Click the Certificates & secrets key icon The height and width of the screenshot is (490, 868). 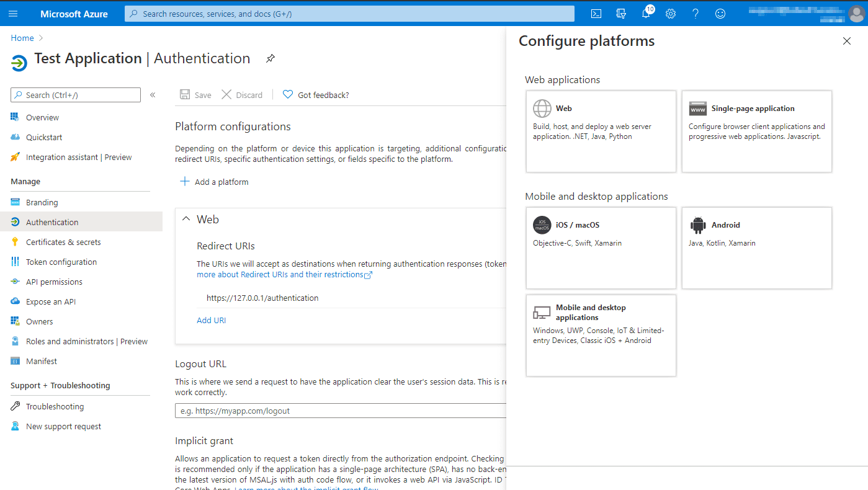click(15, 242)
